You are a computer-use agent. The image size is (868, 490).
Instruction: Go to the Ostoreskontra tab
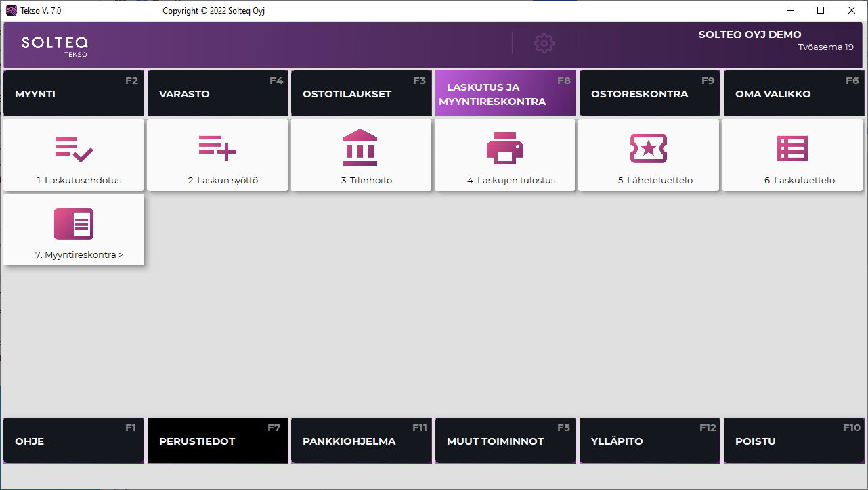tap(649, 94)
